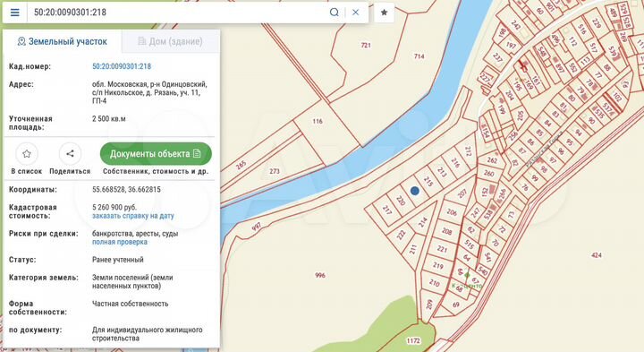Select parcel 997 on the map
The image size is (644, 352).
[x=257, y=227]
